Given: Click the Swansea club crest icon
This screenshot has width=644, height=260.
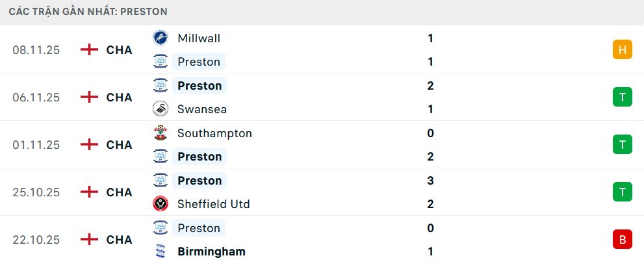Looking at the screenshot, I should click(x=160, y=109).
